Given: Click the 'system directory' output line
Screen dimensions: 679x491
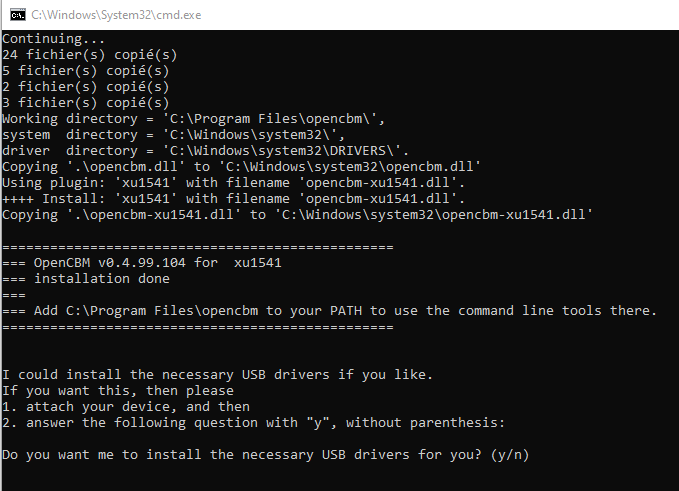Looking at the screenshot, I should [173, 135].
